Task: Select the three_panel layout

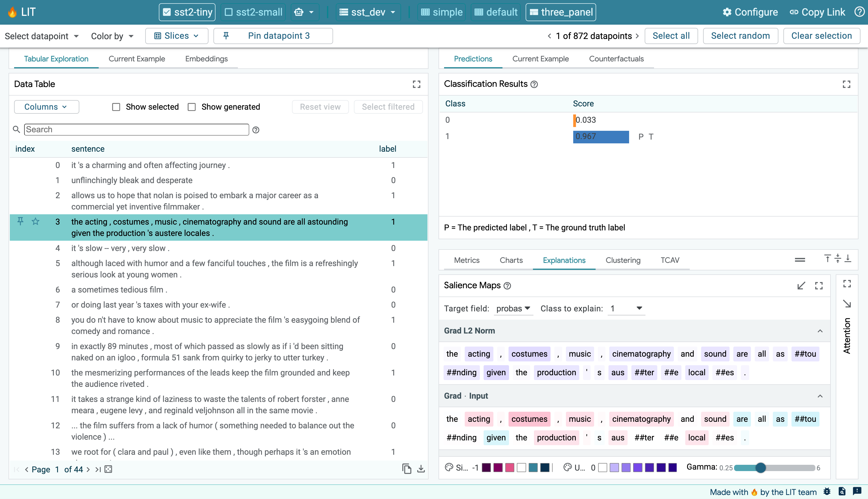Action: point(561,12)
